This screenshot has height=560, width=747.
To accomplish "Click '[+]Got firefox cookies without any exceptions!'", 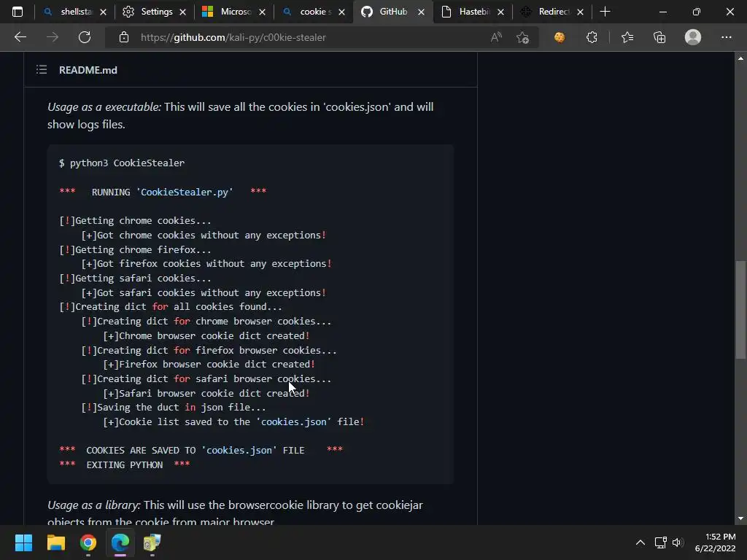I will [206, 264].
